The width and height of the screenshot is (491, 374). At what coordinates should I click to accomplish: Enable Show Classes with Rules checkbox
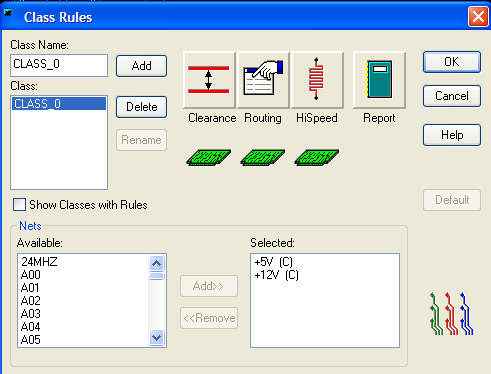click(19, 204)
